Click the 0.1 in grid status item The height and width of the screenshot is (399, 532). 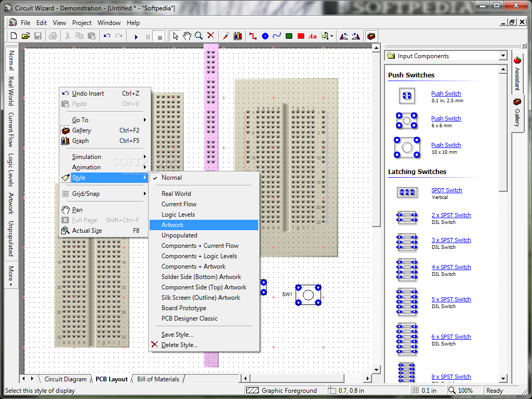[x=428, y=391]
